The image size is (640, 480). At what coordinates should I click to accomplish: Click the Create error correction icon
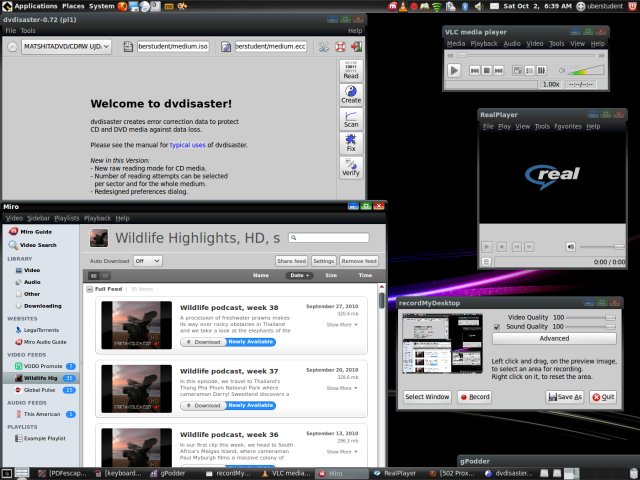[x=351, y=95]
